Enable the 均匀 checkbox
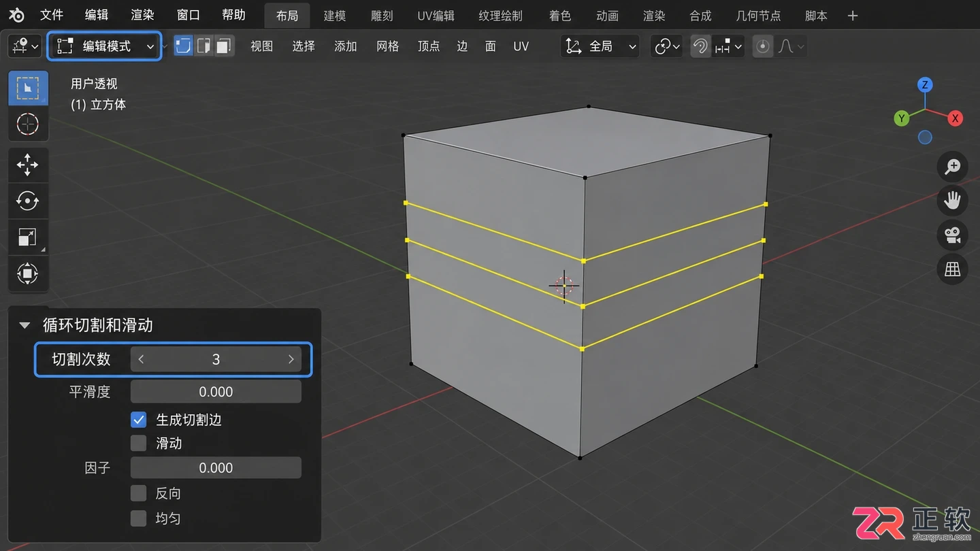 click(x=139, y=518)
